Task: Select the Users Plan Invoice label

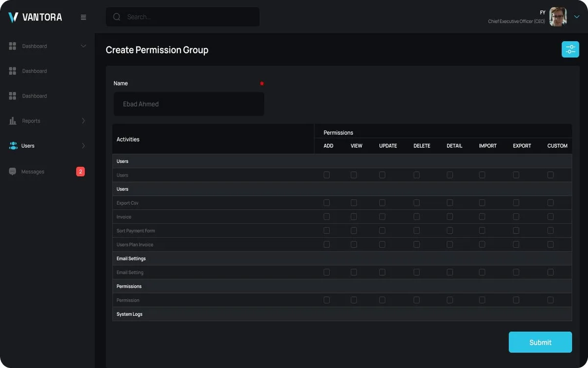Action: click(x=135, y=244)
